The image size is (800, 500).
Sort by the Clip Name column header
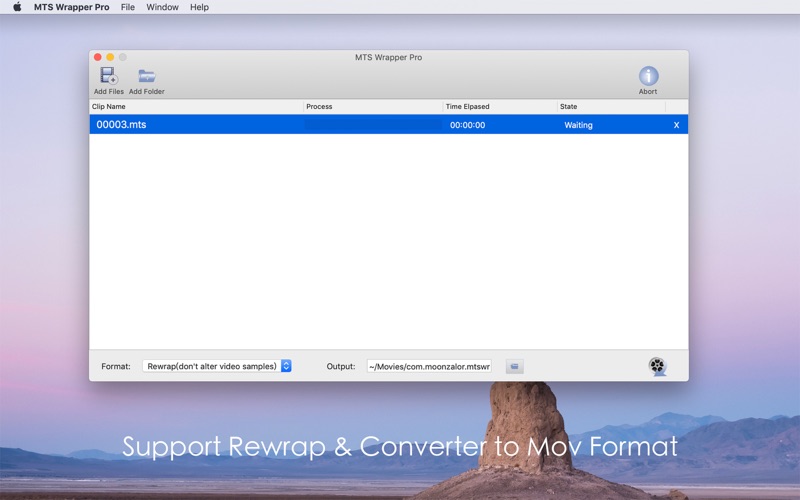196,107
